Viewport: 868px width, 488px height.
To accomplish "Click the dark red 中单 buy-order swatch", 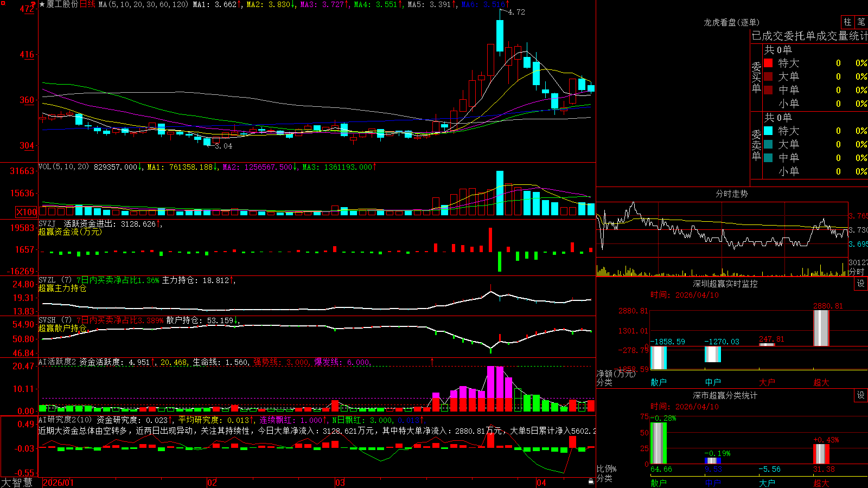I will pyautogui.click(x=768, y=89).
